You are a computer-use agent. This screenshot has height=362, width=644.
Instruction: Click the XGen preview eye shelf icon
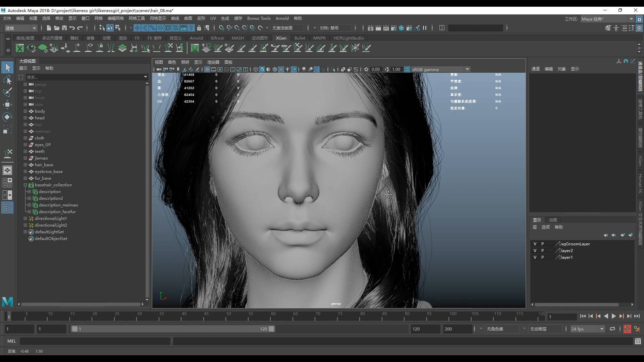pos(31,48)
